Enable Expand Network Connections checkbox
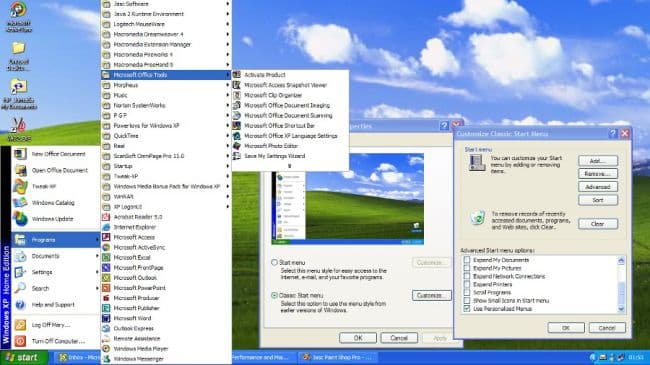 [467, 276]
